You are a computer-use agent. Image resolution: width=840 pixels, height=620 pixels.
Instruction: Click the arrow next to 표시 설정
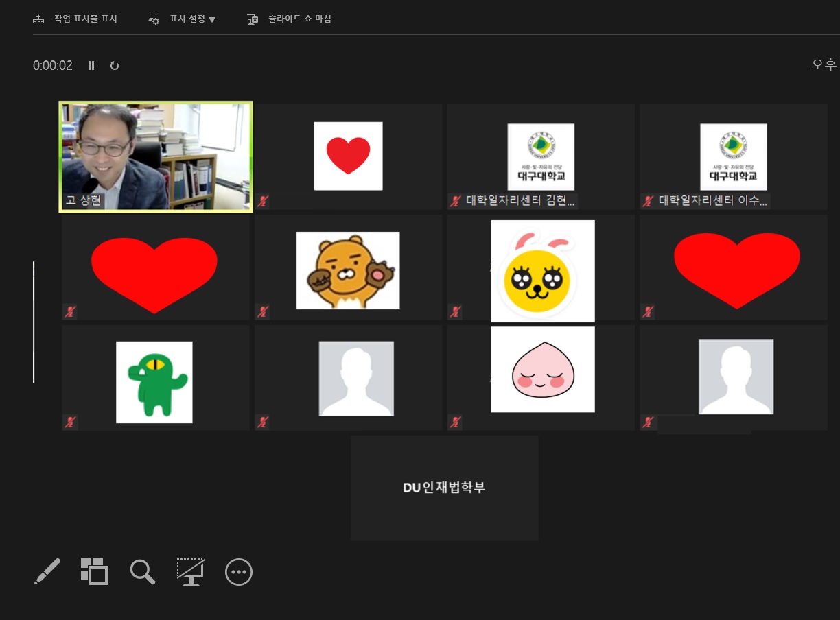tap(212, 20)
